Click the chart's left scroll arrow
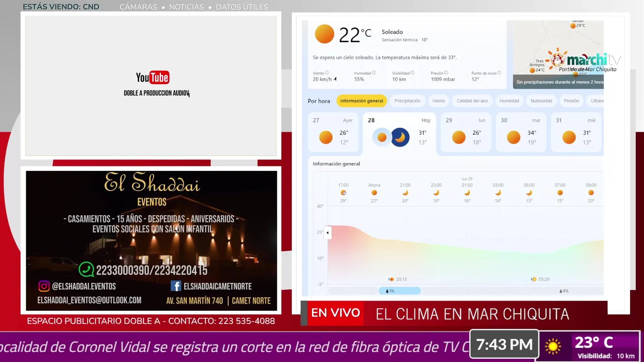Viewport: 644px width, 362px height. pyautogui.click(x=328, y=232)
